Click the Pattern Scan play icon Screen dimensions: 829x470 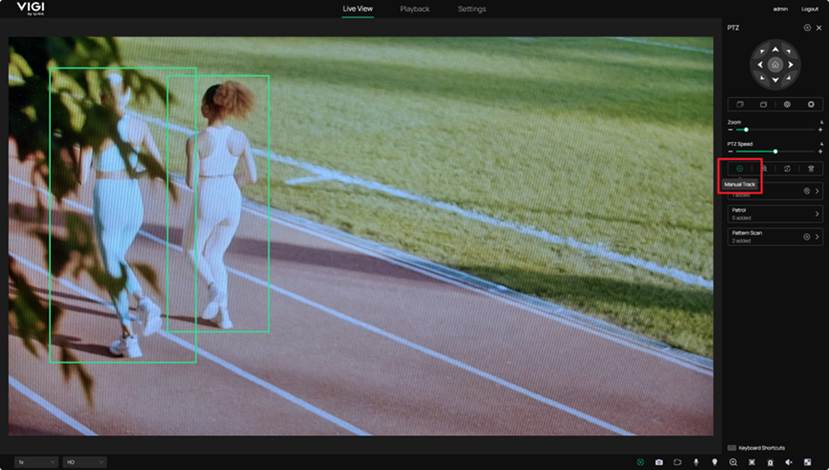[x=807, y=236]
